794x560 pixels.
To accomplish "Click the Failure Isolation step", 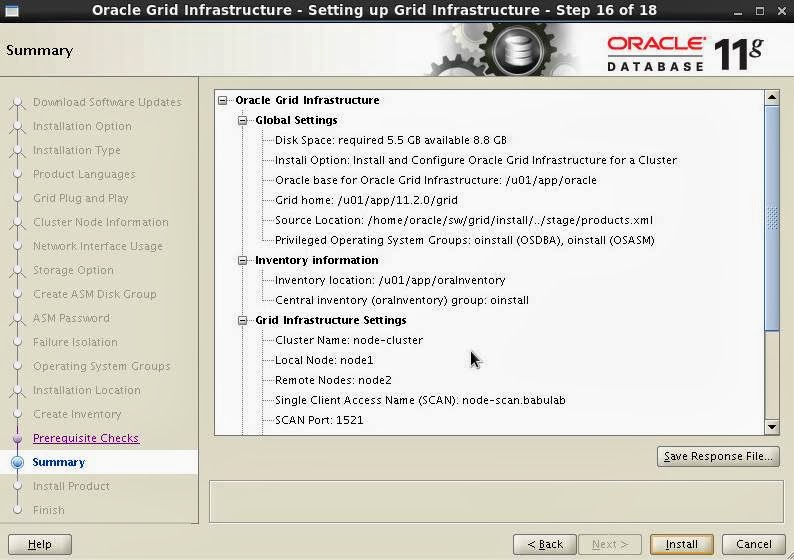I will click(x=75, y=342).
